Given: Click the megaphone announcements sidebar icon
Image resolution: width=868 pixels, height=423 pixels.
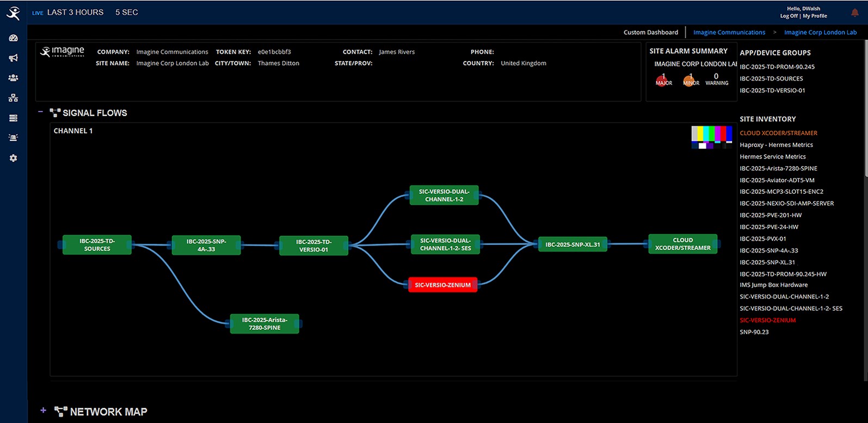Looking at the screenshot, I should (x=13, y=58).
